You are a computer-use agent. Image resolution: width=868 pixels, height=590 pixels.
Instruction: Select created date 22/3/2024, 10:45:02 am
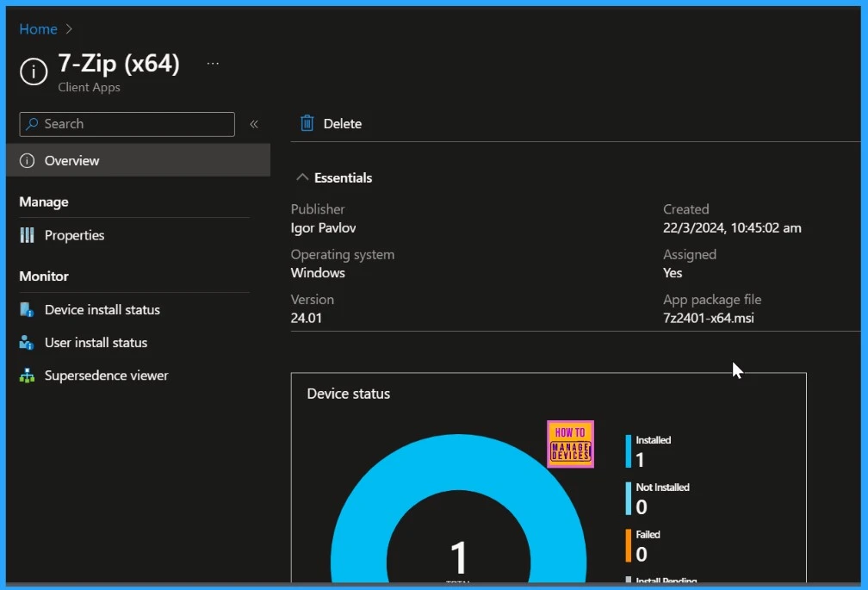pyautogui.click(x=732, y=228)
